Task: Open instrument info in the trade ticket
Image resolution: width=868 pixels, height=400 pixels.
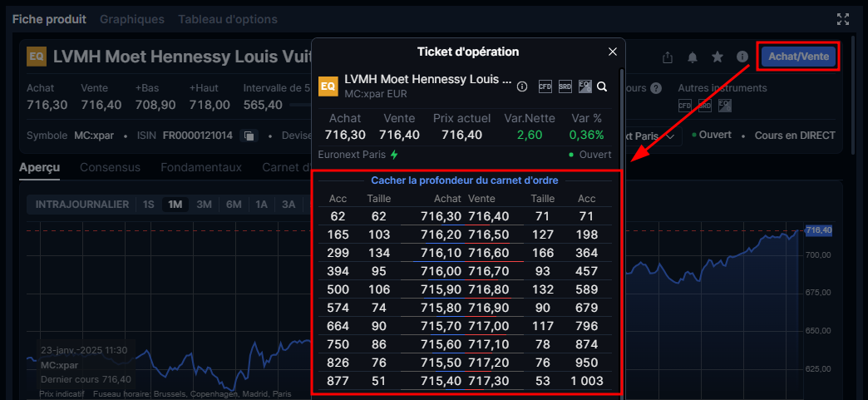Action: [x=521, y=86]
